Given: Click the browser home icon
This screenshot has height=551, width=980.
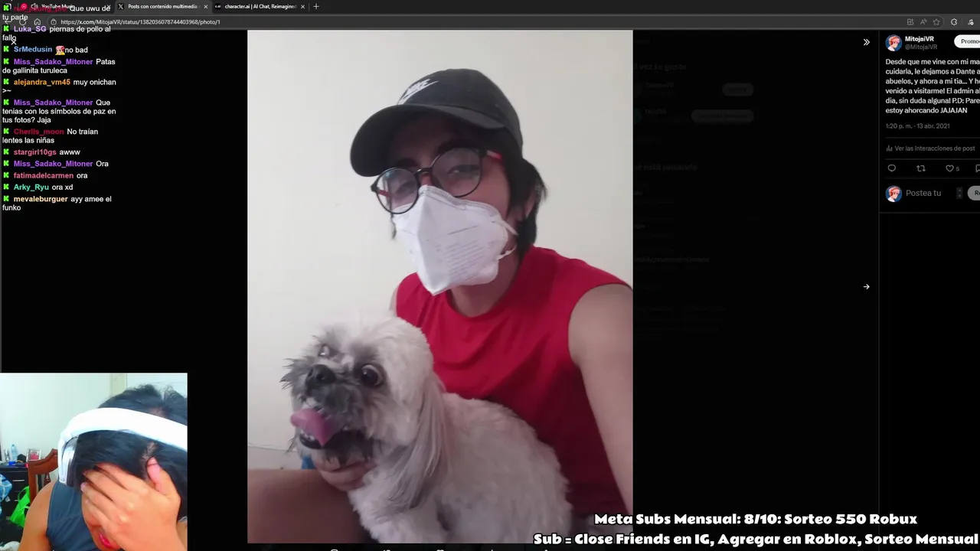Looking at the screenshot, I should pos(37,22).
